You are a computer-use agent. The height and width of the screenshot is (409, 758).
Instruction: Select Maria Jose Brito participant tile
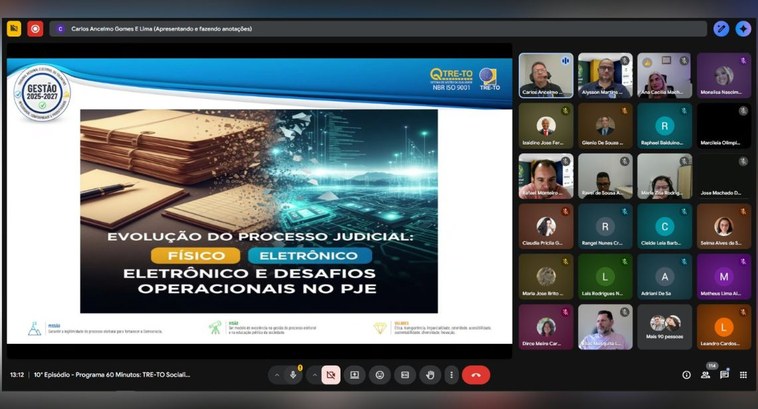point(546,277)
